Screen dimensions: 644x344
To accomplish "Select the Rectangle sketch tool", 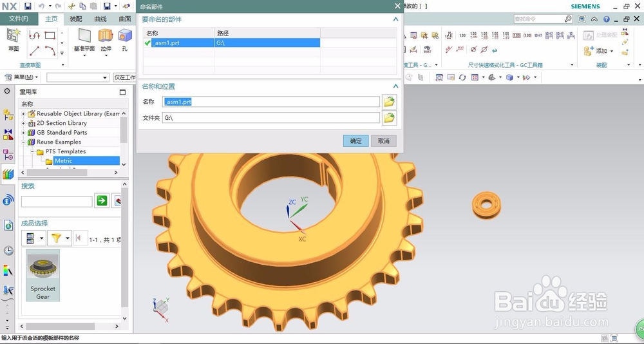I will pyautogui.click(x=50, y=36).
